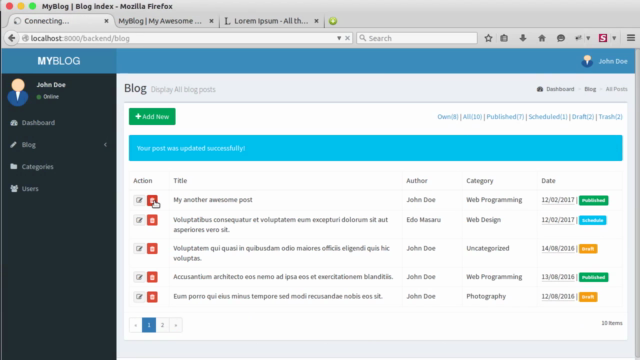Open the bookmarks list icon
The image size is (640, 360).
(x=504, y=38)
